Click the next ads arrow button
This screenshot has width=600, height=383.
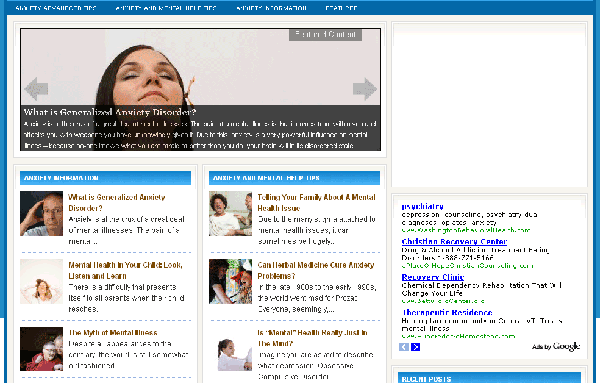pyautogui.click(x=416, y=347)
